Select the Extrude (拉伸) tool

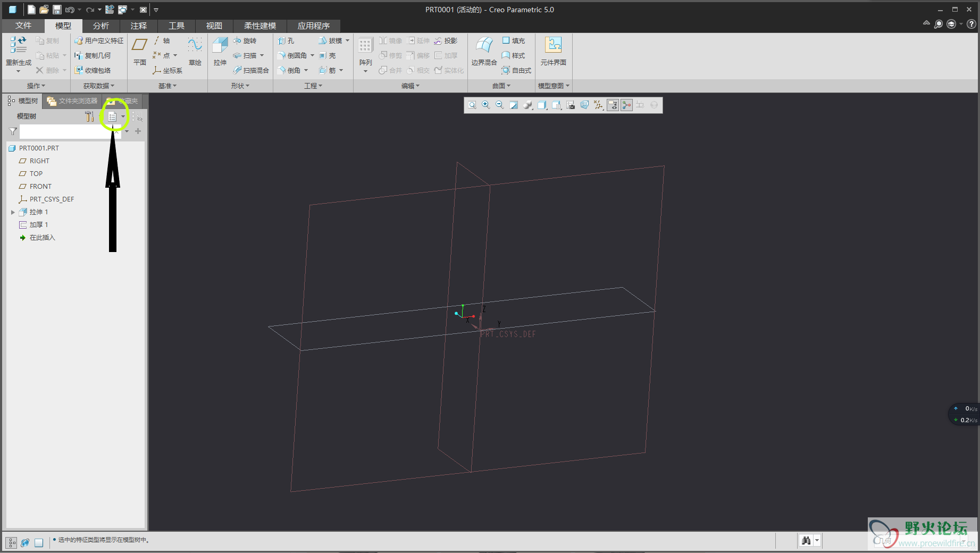point(220,52)
